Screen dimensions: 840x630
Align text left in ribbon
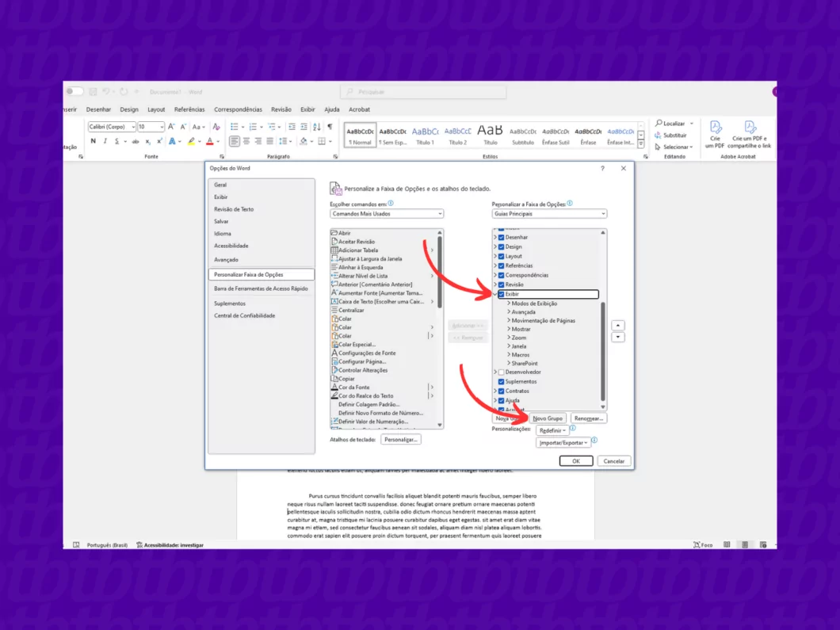coord(235,141)
